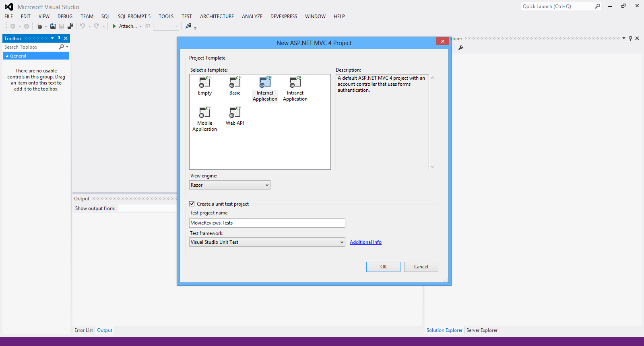Select the Mobile Application template
Screen dimensions: 644x346
point(204,119)
